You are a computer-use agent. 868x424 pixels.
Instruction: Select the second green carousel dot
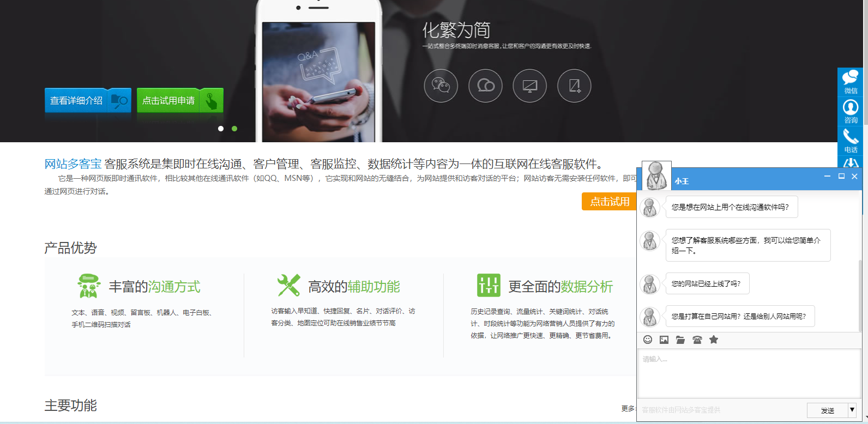234,129
